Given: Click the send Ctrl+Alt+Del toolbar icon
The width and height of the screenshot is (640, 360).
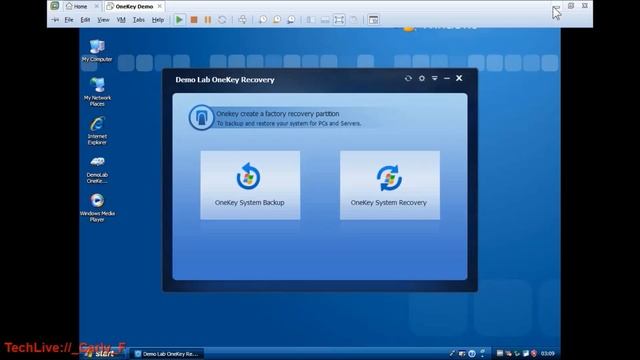Looking at the screenshot, I should [242, 20].
